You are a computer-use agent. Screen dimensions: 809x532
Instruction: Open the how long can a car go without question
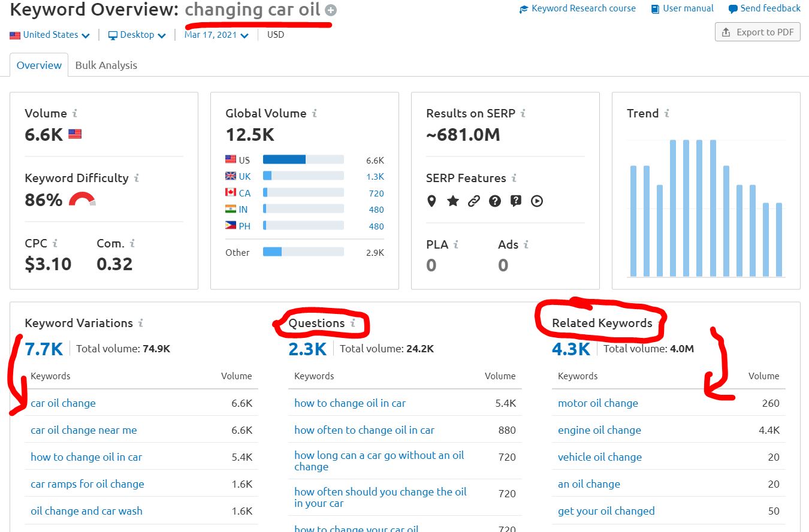point(379,461)
